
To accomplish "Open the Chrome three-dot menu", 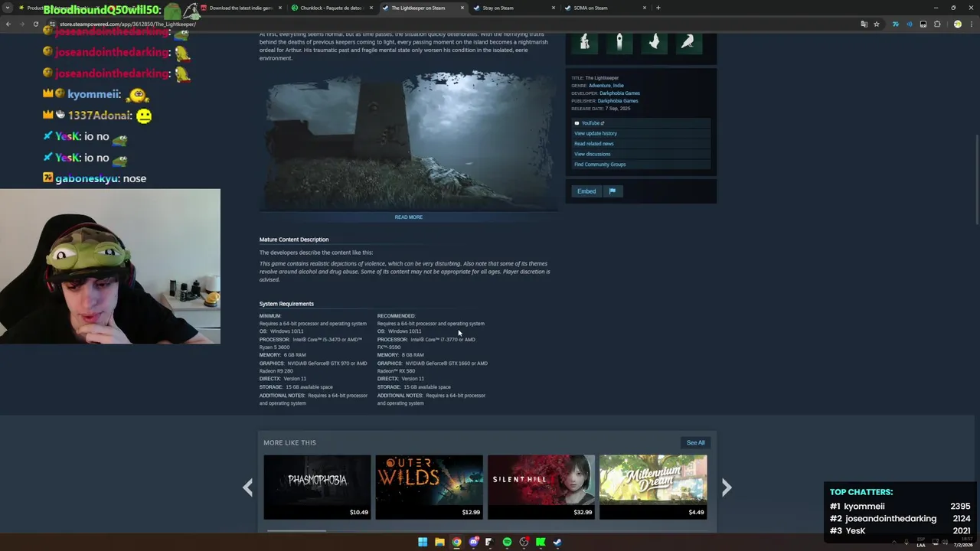I will tap(972, 24).
